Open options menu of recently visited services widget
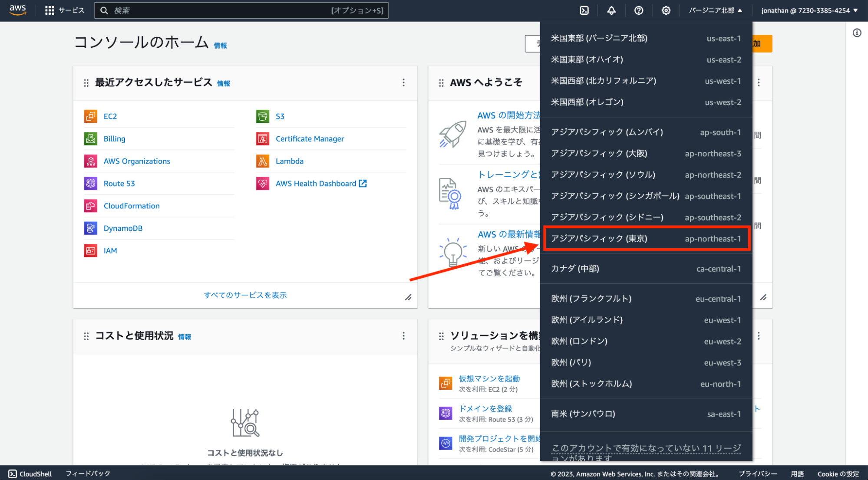The height and width of the screenshot is (480, 868). point(403,82)
